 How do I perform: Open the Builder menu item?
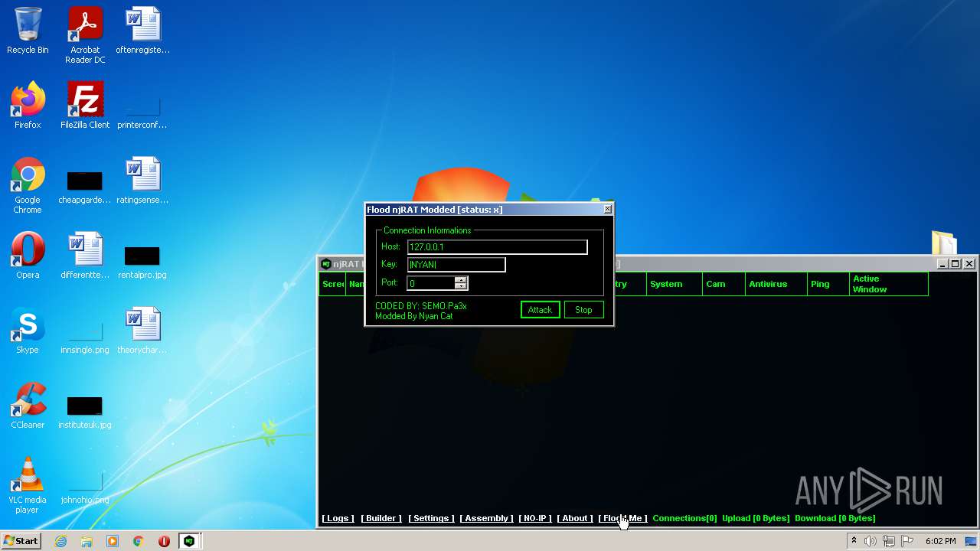tap(381, 518)
